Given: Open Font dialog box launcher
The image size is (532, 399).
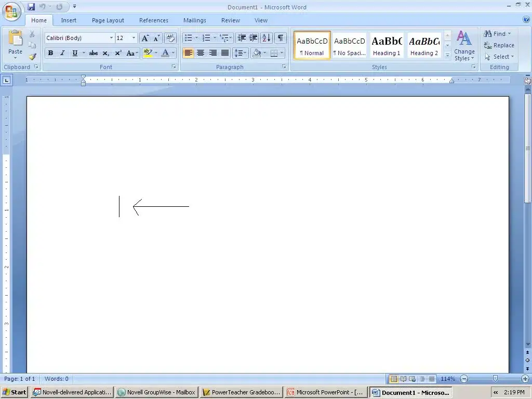Looking at the screenshot, I should [x=174, y=67].
